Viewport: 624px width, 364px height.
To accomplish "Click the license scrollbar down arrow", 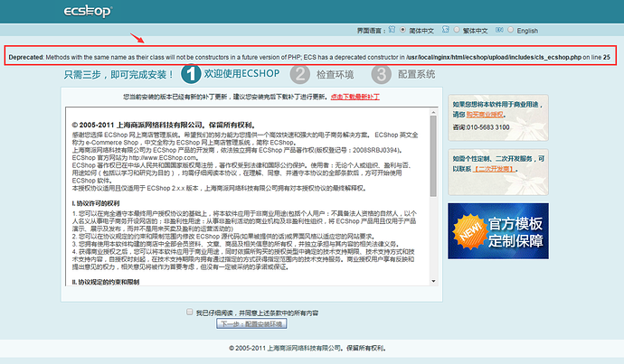I will click(433, 281).
